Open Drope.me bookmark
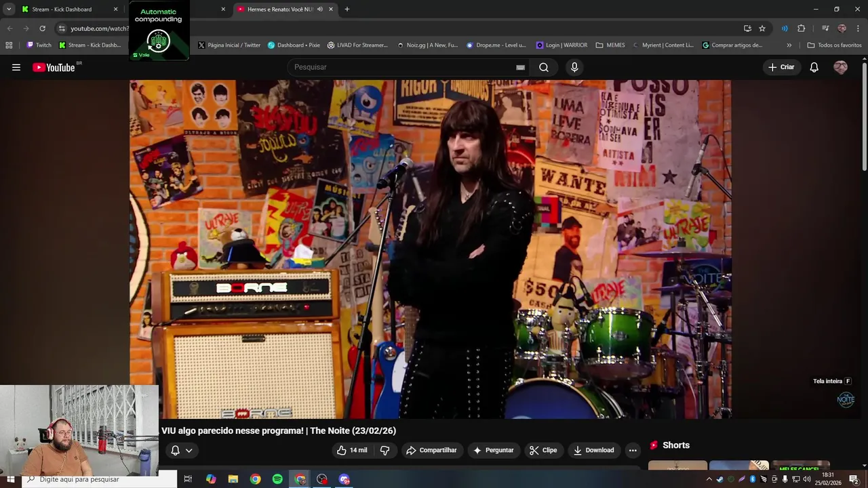 496,45
